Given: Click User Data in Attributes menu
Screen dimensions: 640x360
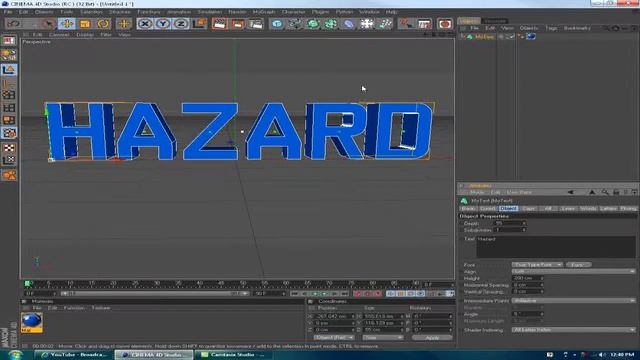Looking at the screenshot, I should (518, 192).
